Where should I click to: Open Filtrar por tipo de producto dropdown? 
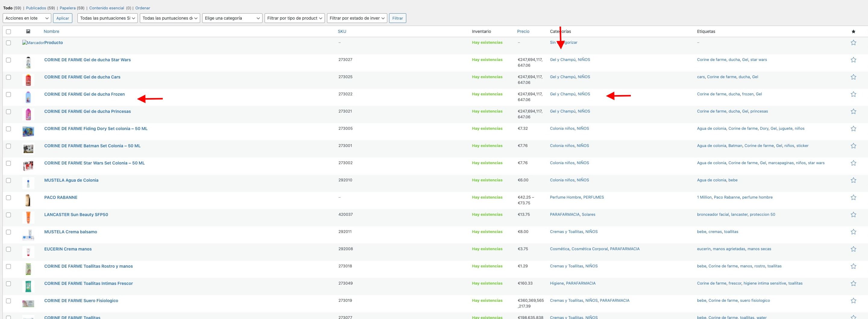pyautogui.click(x=294, y=18)
